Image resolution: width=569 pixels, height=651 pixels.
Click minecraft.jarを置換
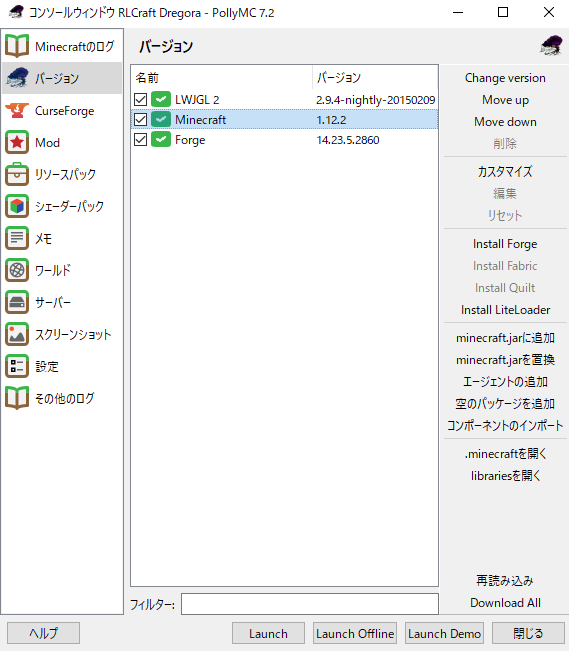point(505,360)
